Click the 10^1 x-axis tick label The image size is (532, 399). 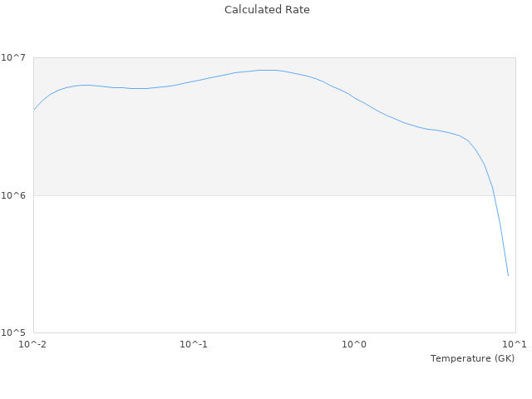tap(515, 344)
